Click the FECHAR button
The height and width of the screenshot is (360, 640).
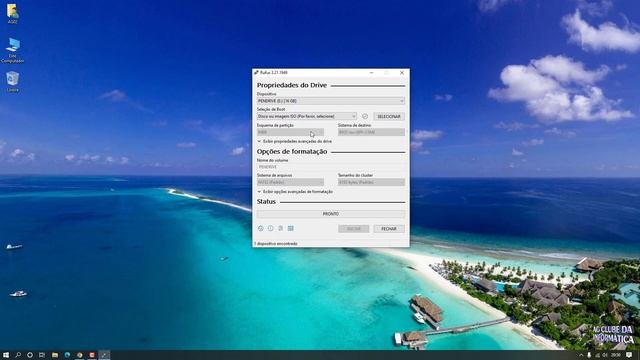point(389,229)
